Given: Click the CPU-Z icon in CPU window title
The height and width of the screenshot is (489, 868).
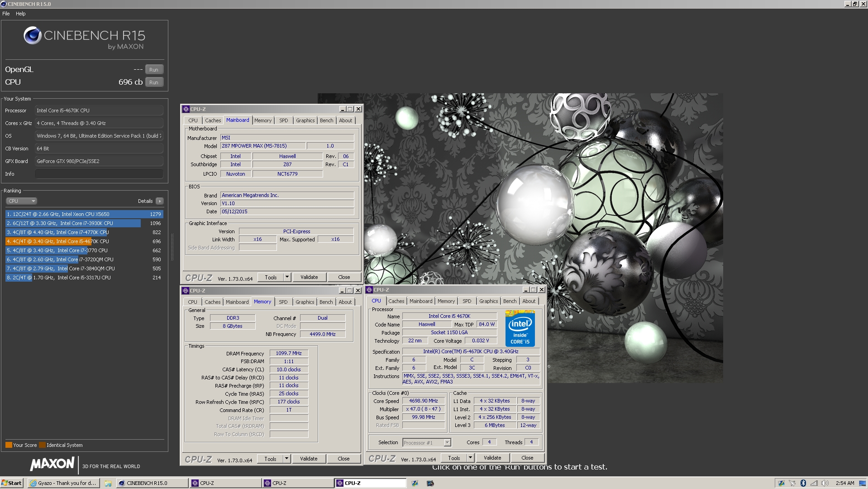Looking at the screenshot, I should (x=369, y=290).
